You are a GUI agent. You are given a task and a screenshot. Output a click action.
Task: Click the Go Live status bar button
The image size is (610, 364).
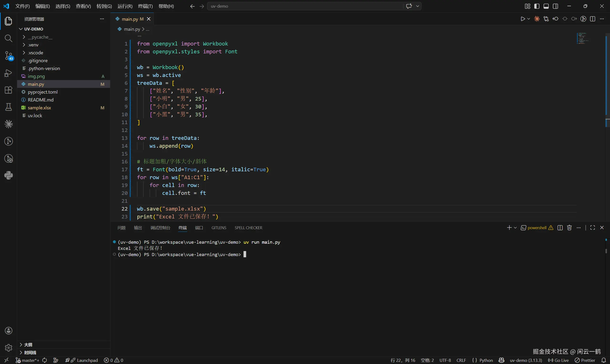coord(559,360)
